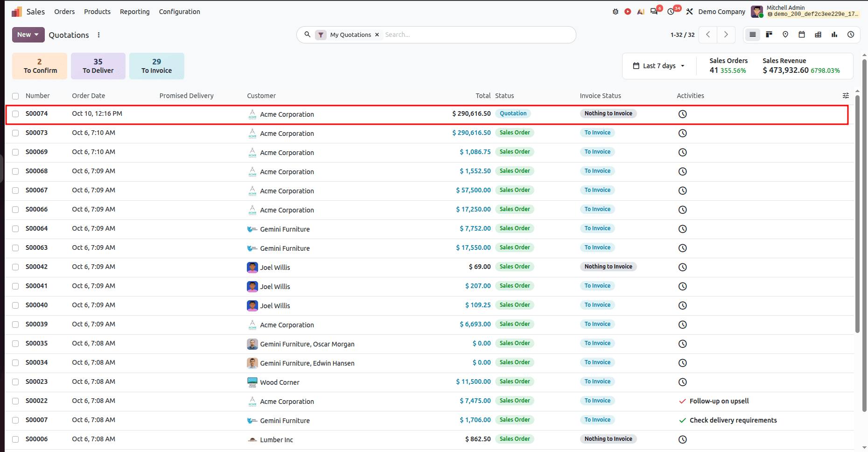This screenshot has width=868, height=452.
Task: Filter by the To Invoice card
Action: (157, 66)
